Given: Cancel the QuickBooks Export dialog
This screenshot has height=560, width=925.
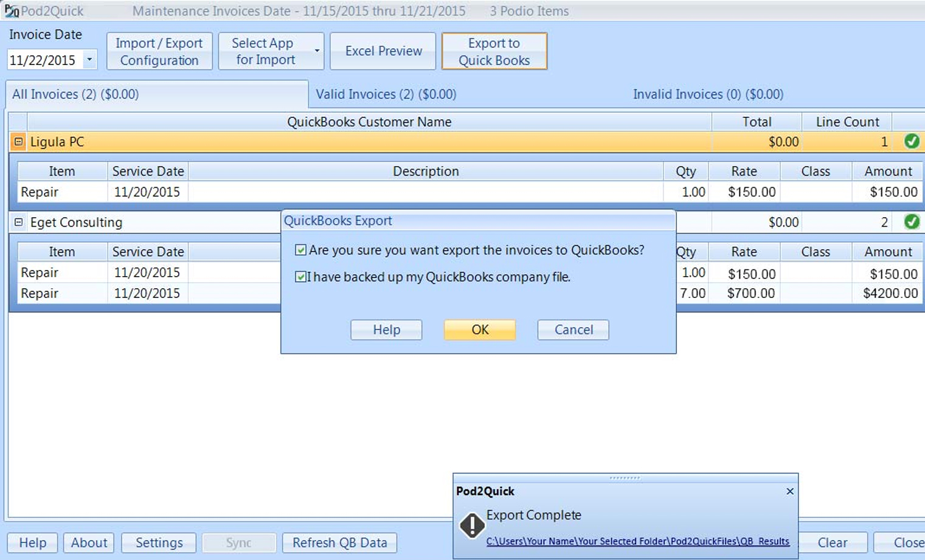Looking at the screenshot, I should pos(573,330).
